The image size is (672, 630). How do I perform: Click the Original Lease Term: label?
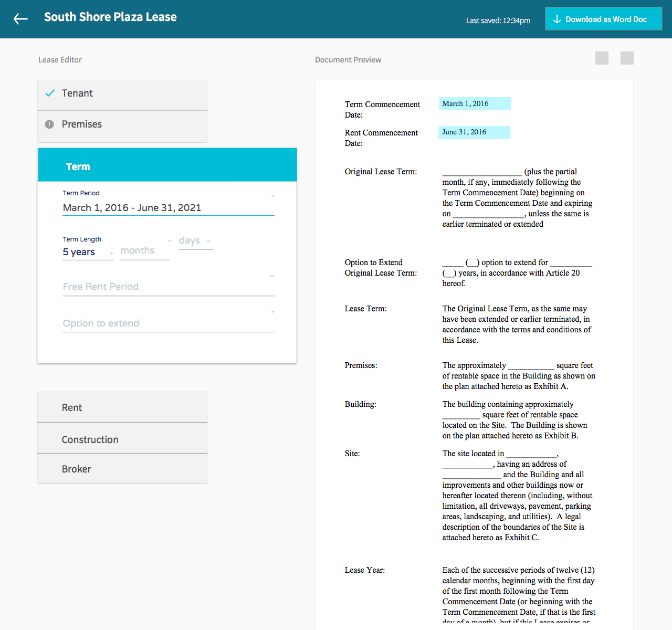point(381,172)
